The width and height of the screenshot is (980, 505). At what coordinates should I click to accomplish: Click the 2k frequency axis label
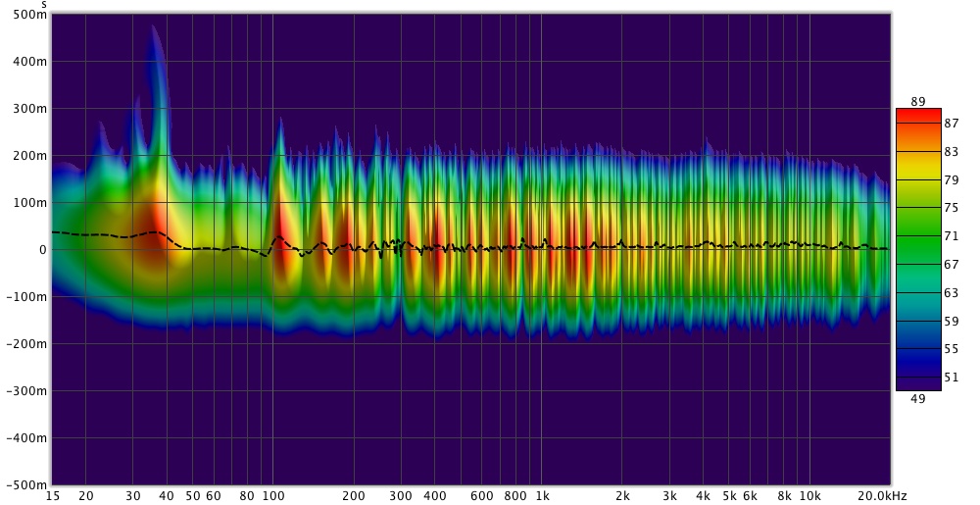[622, 496]
